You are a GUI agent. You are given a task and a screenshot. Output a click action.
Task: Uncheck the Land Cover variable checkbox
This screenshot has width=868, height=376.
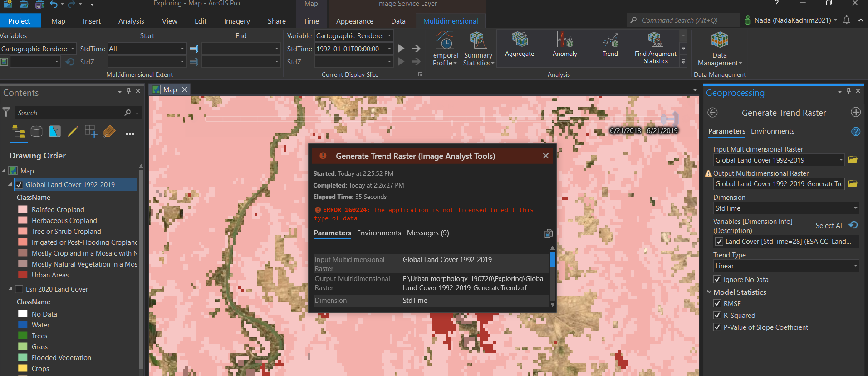pos(719,242)
